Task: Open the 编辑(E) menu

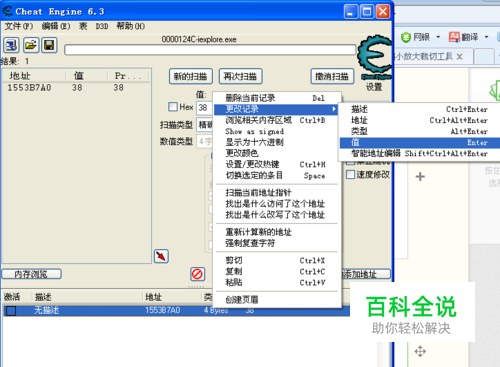Action: pyautogui.click(x=56, y=26)
